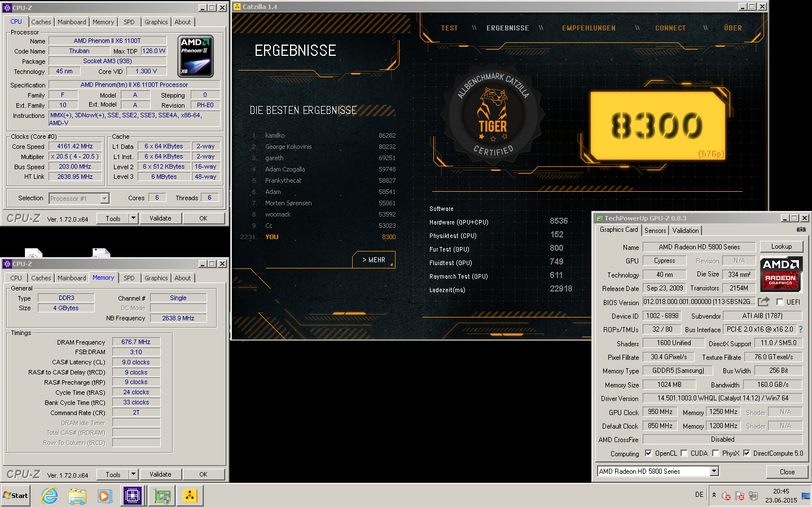Switch to Sensors tab in GPU-Z
The height and width of the screenshot is (507, 812).
pyautogui.click(x=655, y=231)
